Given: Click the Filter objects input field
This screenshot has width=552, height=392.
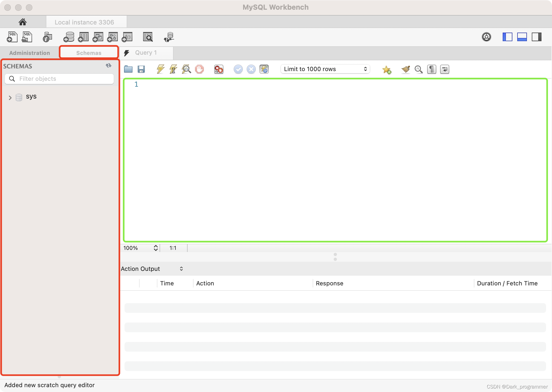Looking at the screenshot, I should tap(59, 78).
